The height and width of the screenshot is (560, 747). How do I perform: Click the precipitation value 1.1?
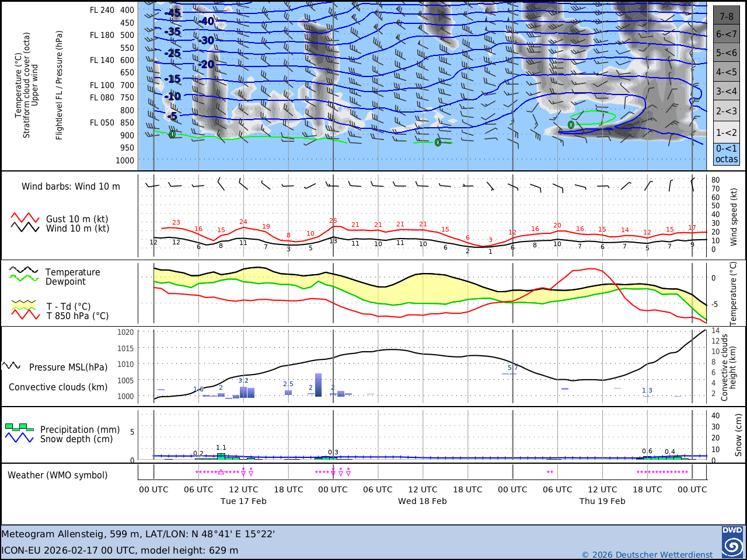pyautogui.click(x=221, y=448)
